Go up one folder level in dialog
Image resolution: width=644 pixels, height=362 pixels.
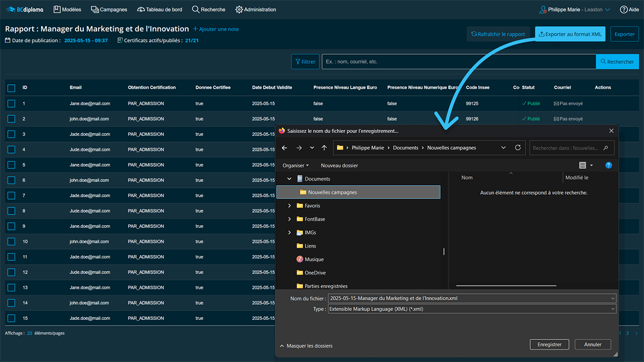point(324,147)
